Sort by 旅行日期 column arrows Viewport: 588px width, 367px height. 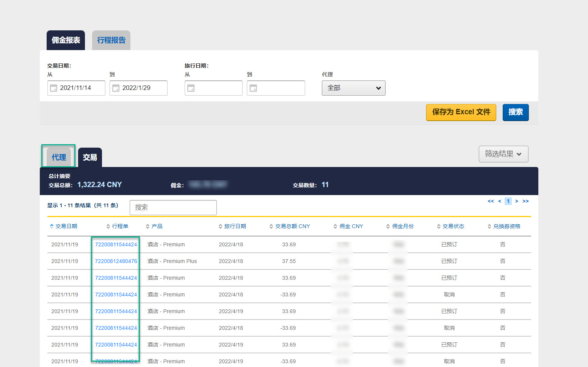click(x=220, y=226)
